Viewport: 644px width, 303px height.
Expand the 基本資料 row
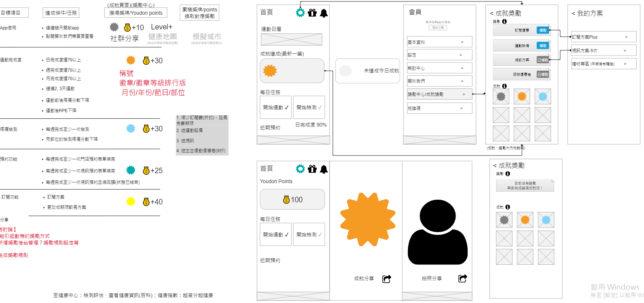[x=439, y=42]
